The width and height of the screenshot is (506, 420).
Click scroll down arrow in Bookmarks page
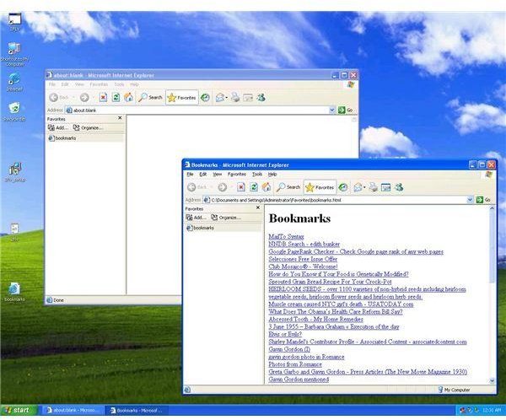pyautogui.click(x=493, y=380)
